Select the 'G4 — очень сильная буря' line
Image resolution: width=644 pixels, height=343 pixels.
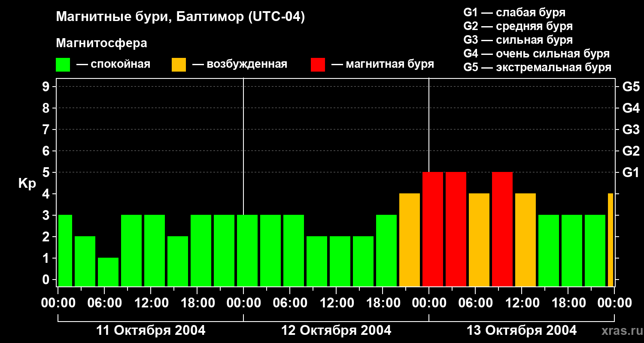(537, 54)
